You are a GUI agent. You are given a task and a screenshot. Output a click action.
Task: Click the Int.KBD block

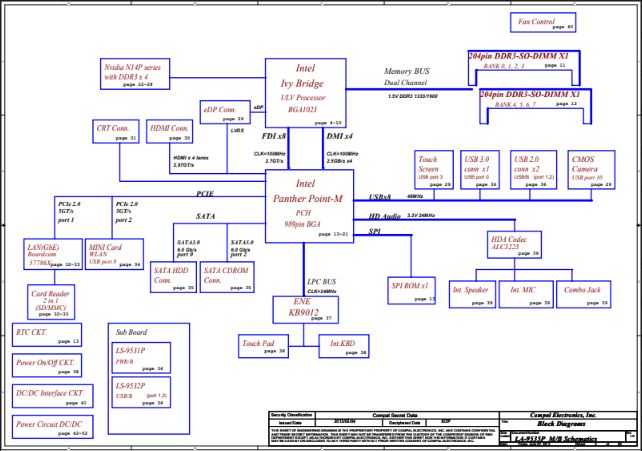tap(344, 346)
